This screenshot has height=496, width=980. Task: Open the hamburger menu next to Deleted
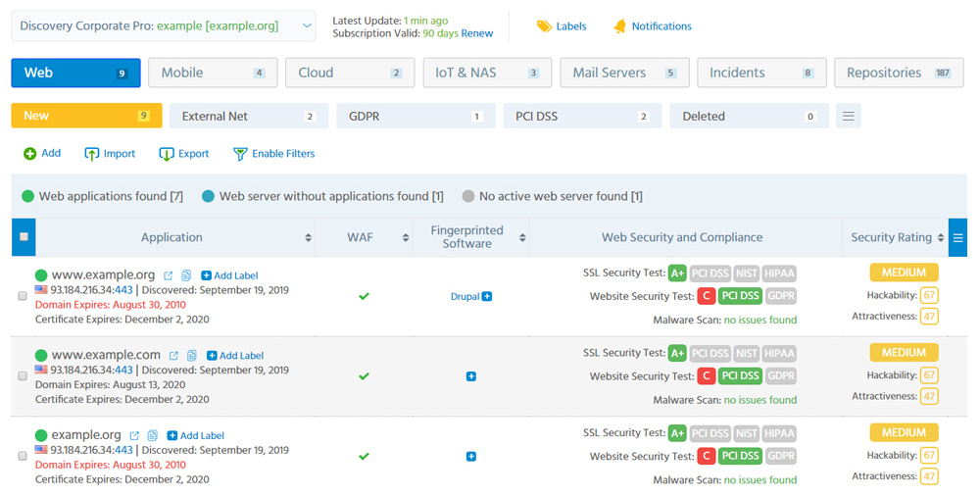[849, 116]
